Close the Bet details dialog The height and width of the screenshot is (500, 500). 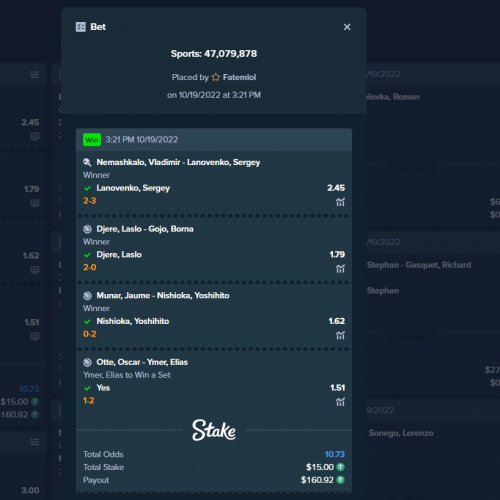[347, 27]
